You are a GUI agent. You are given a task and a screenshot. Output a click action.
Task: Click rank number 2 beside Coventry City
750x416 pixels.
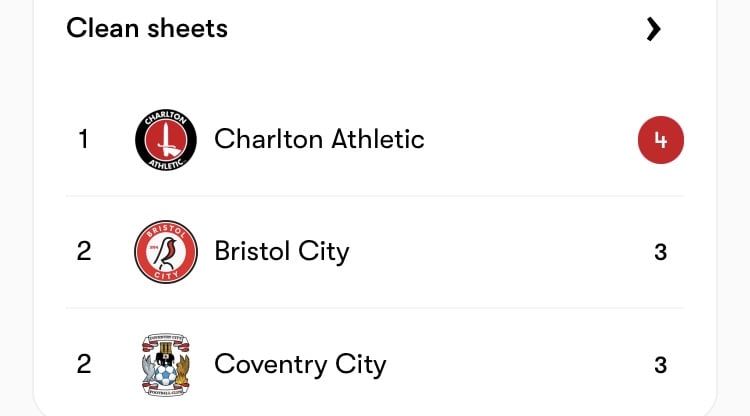tap(84, 364)
